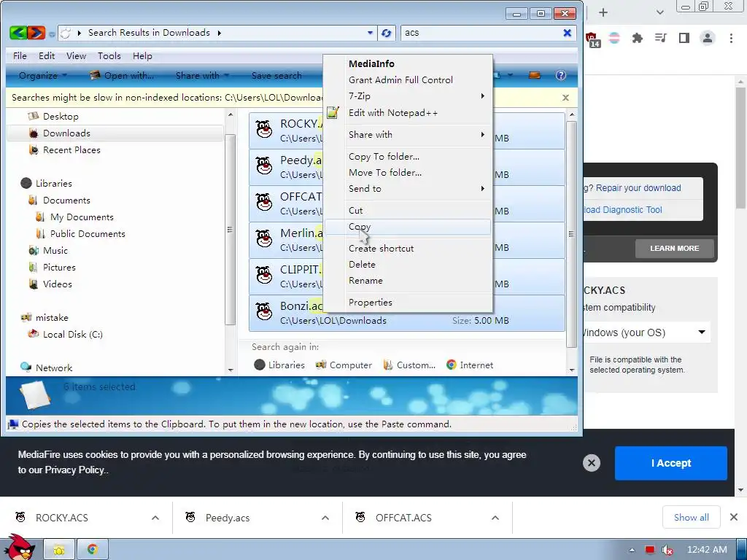Search again on Internet
Viewport: 747px width, 560px height.
click(470, 365)
